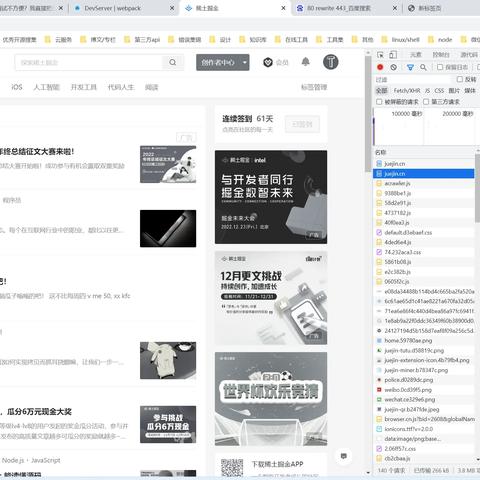Select the juejin-miner.b78347c.png request
This screenshot has height=480, width=480.
click(424, 370)
